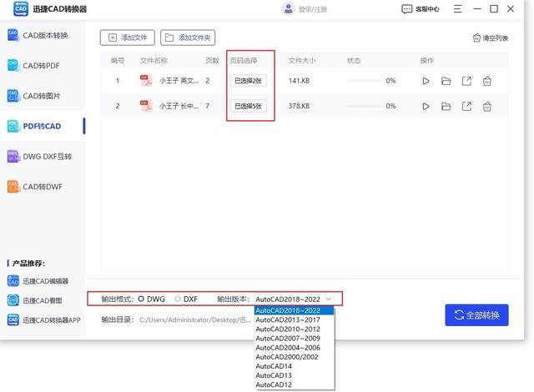Click progress bar of file 1
Image resolution: width=534 pixels, height=392 pixels.
tap(364, 81)
